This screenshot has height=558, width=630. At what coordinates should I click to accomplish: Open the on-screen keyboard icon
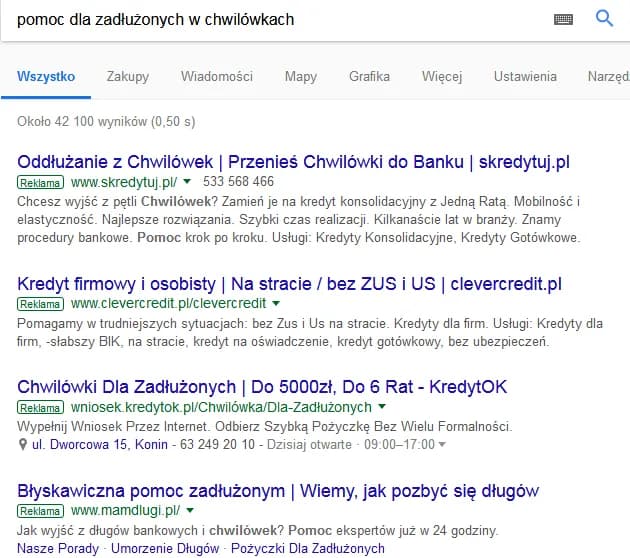coord(563,19)
